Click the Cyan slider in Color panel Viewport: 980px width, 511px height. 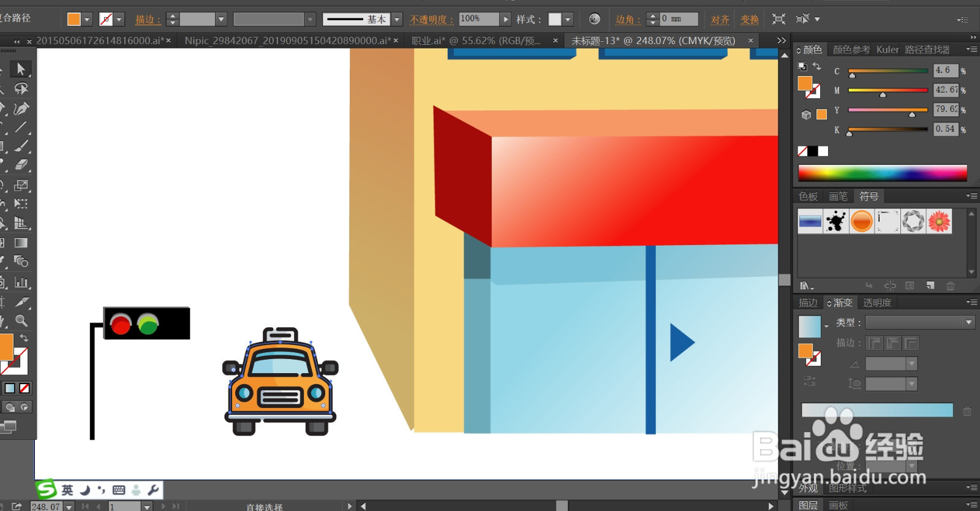[888, 71]
